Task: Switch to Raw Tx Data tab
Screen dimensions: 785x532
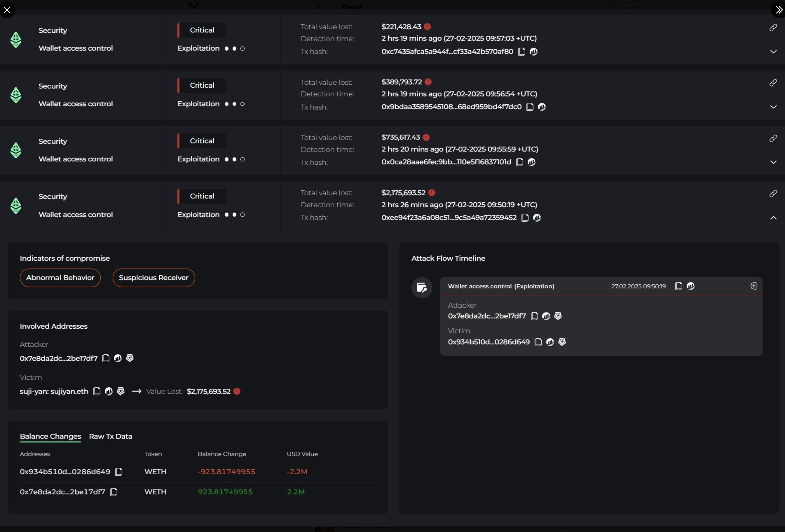Action: coord(110,436)
